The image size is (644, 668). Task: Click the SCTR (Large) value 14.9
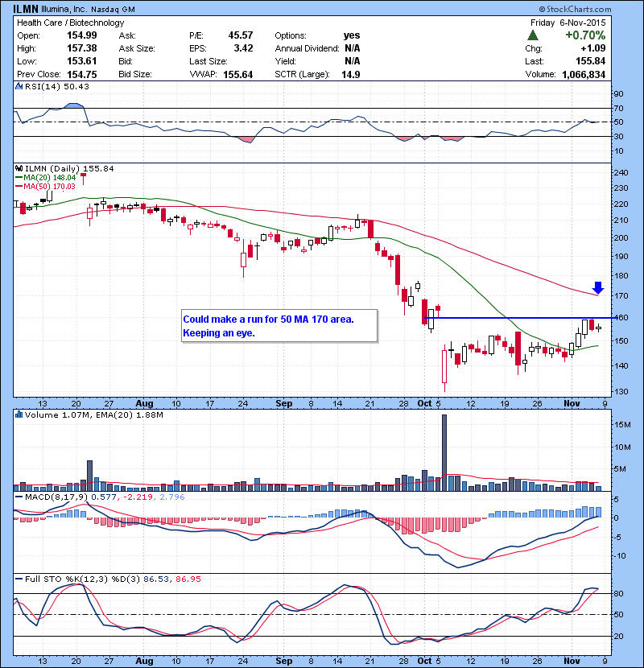pos(351,75)
